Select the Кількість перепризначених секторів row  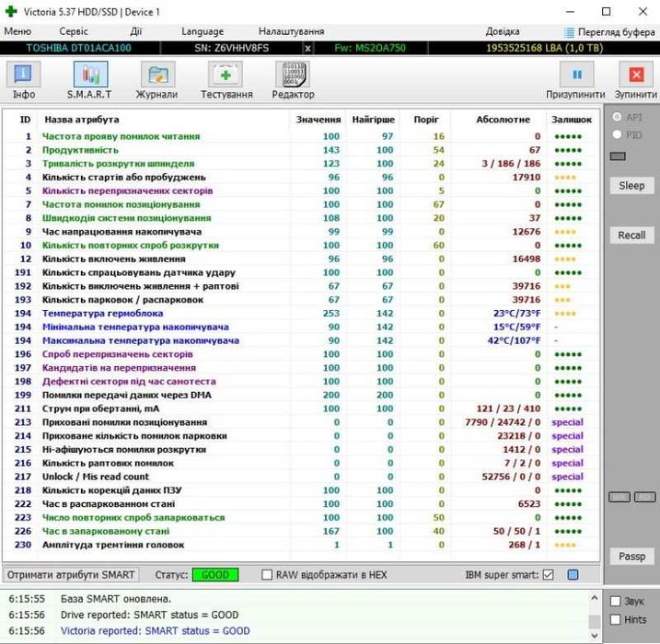(x=301, y=190)
